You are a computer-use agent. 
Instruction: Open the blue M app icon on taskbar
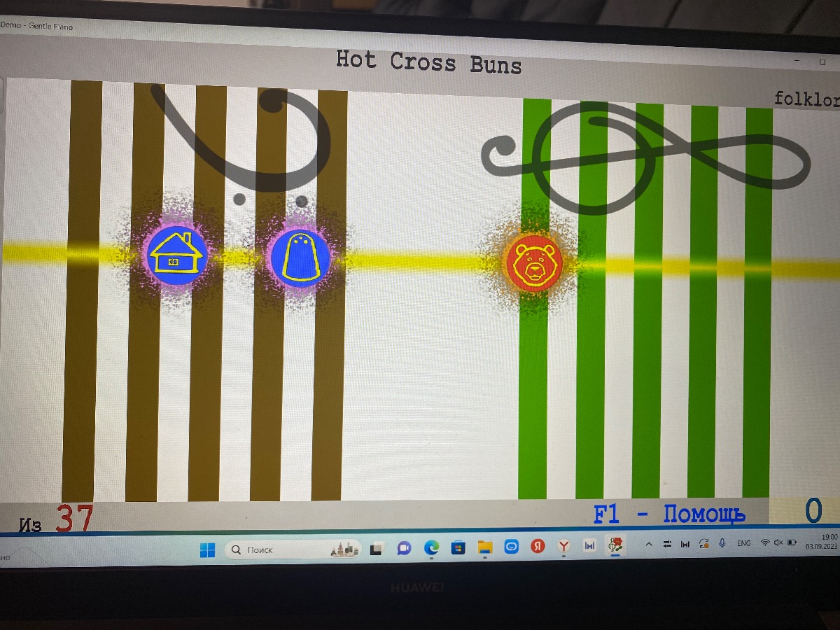(x=589, y=545)
